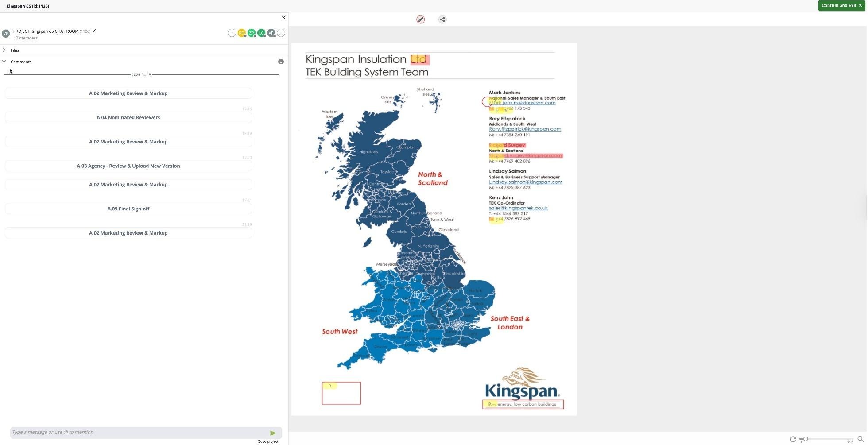Open the VP member avatar next to LC
Screen dimensions: 868x445
pyautogui.click(x=271, y=33)
